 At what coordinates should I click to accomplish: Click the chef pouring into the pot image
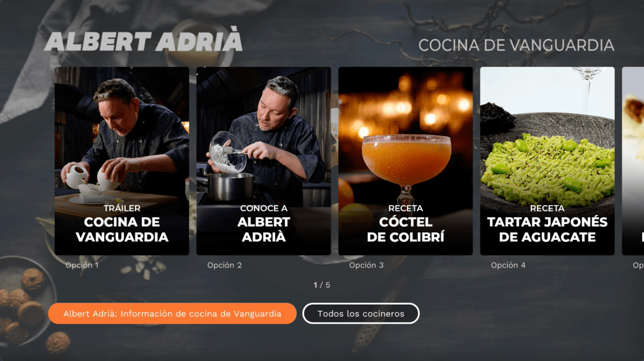[x=264, y=137]
